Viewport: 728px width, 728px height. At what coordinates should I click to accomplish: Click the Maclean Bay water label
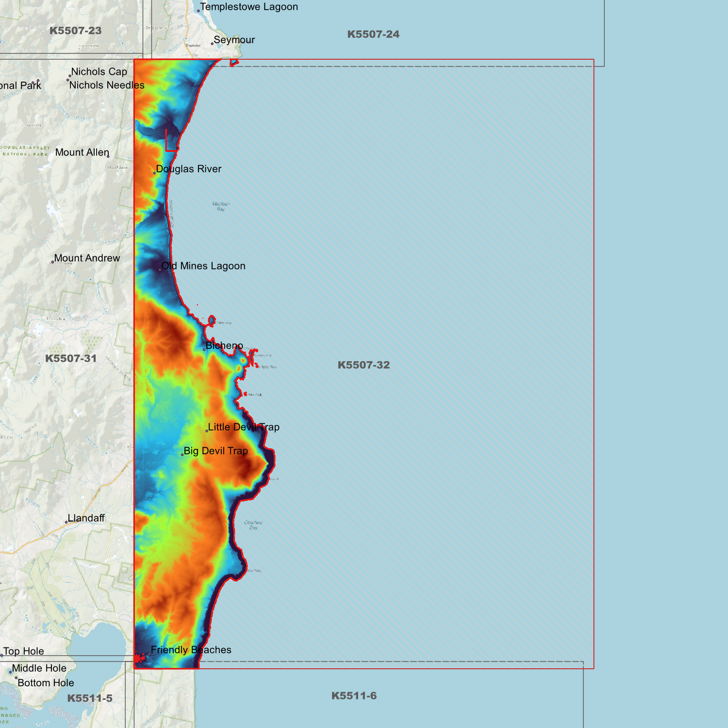click(221, 207)
